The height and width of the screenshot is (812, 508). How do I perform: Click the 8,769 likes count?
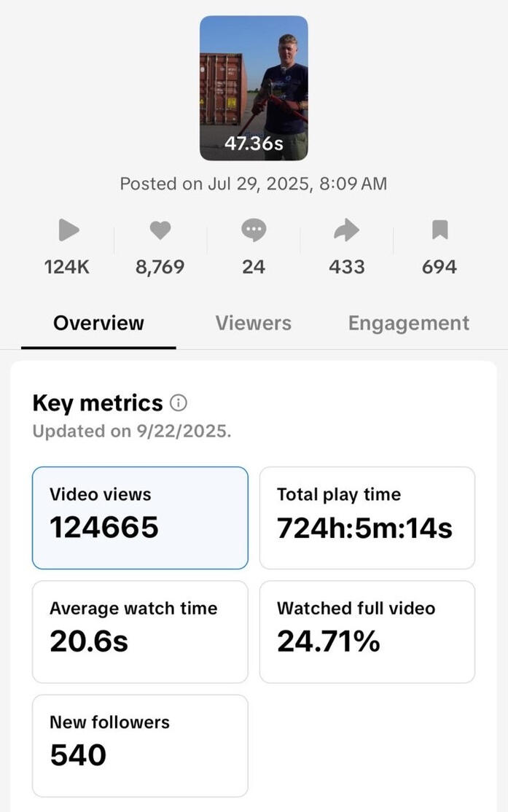click(x=160, y=267)
